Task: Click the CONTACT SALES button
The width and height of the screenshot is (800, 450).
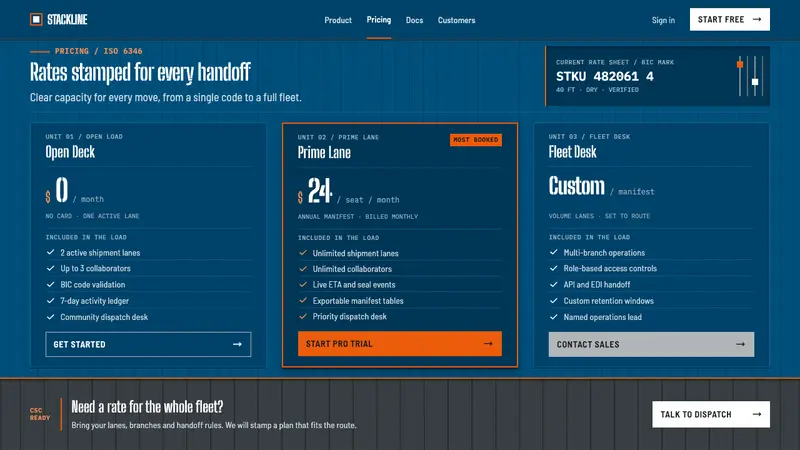Action: (651, 344)
